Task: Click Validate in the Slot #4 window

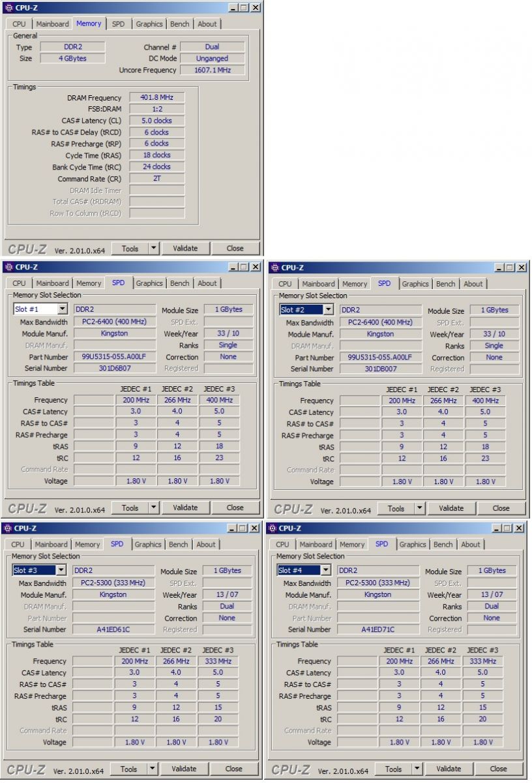Action: coord(449,769)
